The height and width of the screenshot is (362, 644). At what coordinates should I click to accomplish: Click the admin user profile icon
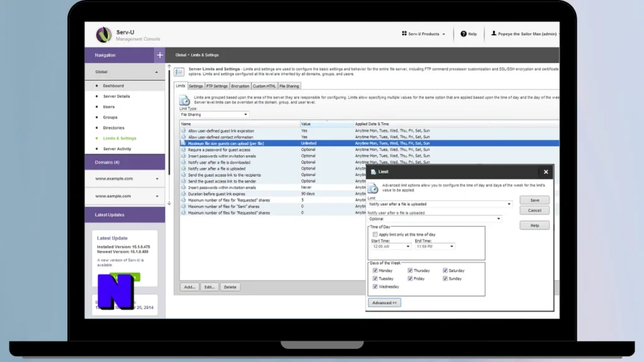tap(494, 34)
